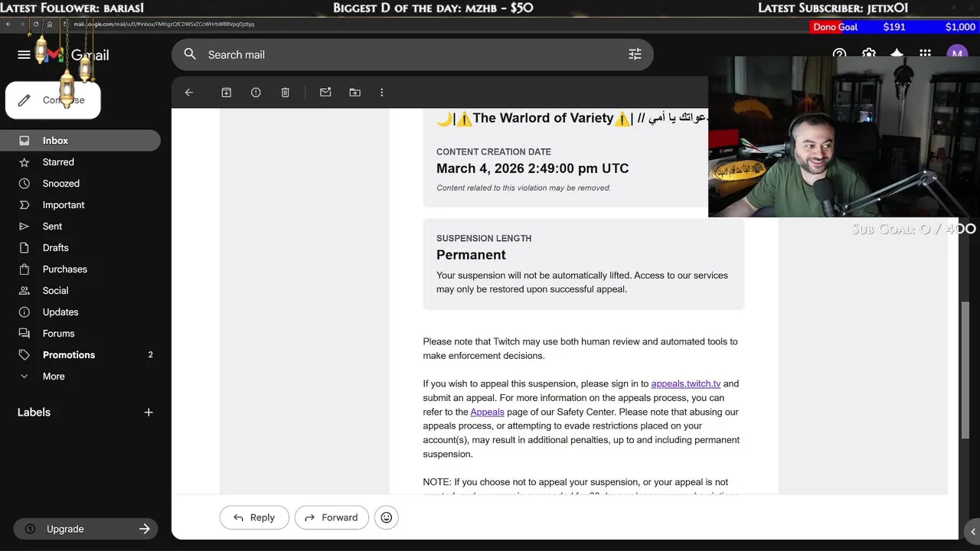Image resolution: width=980 pixels, height=551 pixels.
Task: Click 'CONTENT CREATION DATE' heading
Action: click(494, 152)
